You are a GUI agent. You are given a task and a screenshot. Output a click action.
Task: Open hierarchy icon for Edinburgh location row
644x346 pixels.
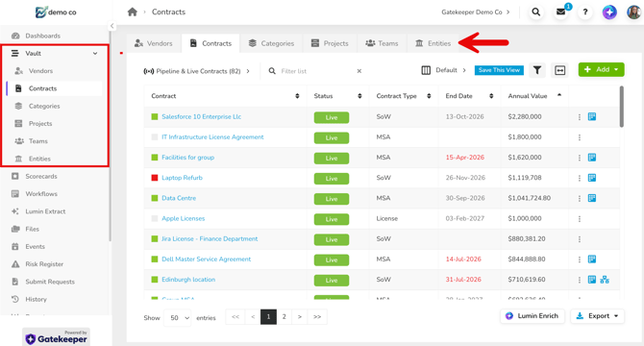pyautogui.click(x=605, y=280)
